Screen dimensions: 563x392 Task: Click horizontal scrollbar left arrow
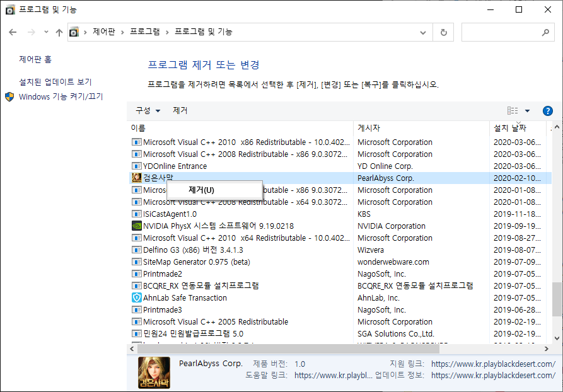[132, 349]
